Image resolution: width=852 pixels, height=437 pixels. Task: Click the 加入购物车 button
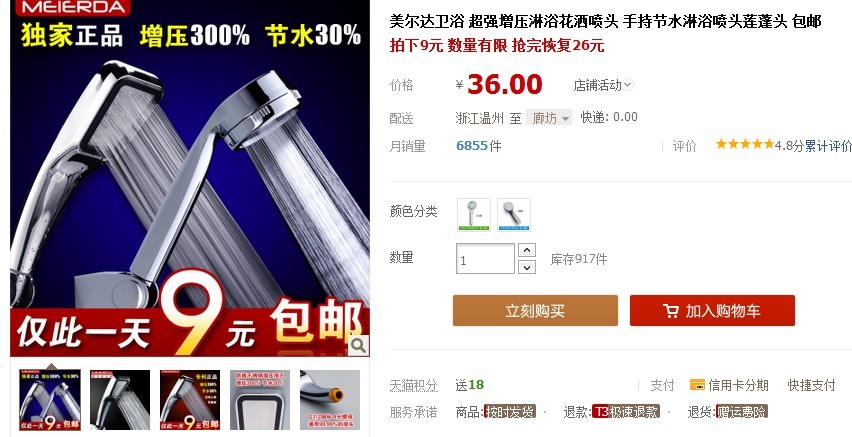coord(712,310)
